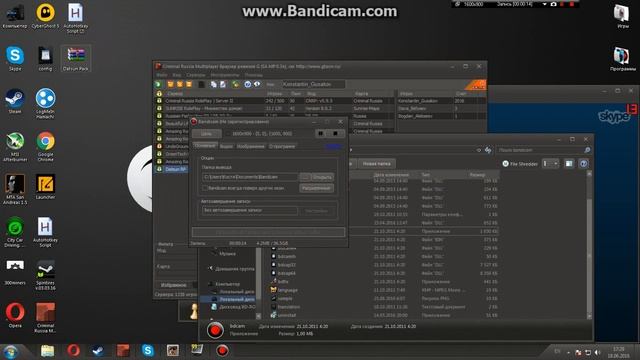Image resolution: width=640 pixels, height=360 pixels.
Task: Click the black square icon in server browser toolbar
Action: 202,84
